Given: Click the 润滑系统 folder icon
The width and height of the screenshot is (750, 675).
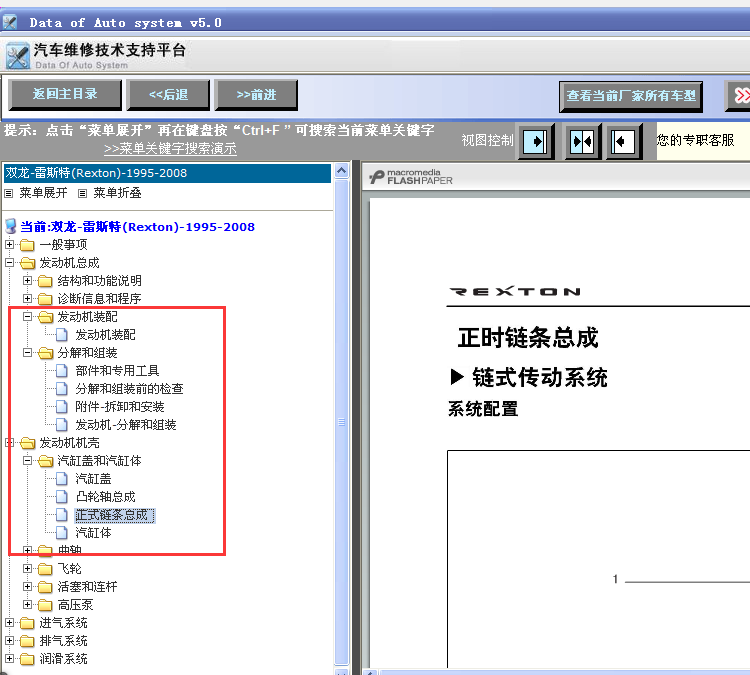Looking at the screenshot, I should click(27, 659).
